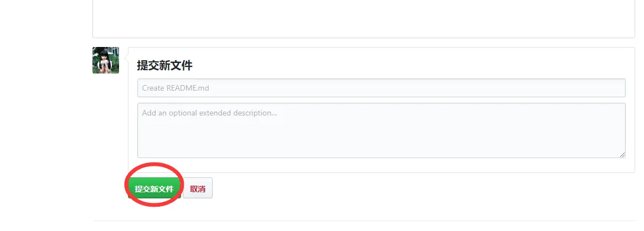Viewport: 644px width, 231px height.
Task: Click the child photo avatar image
Action: [x=106, y=60]
